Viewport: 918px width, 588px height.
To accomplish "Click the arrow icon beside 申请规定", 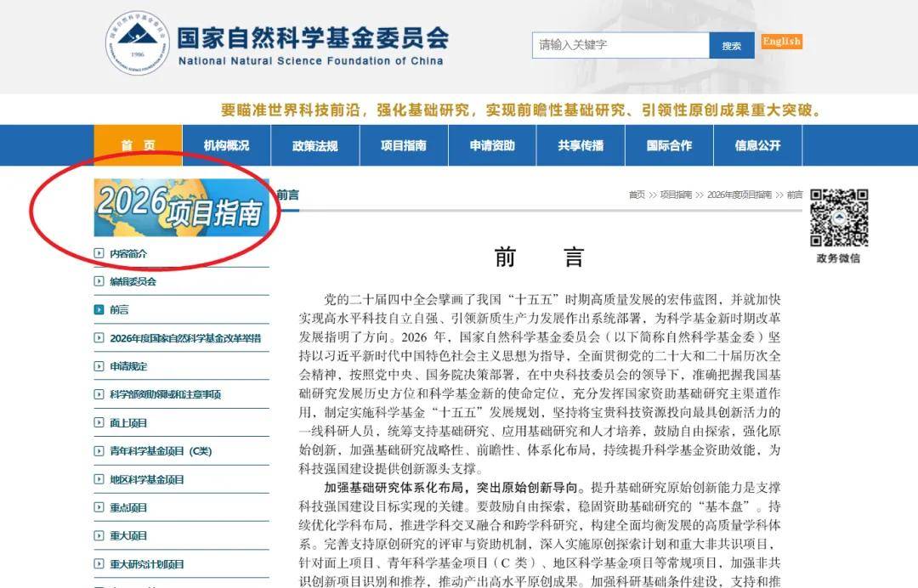I will pos(99,366).
